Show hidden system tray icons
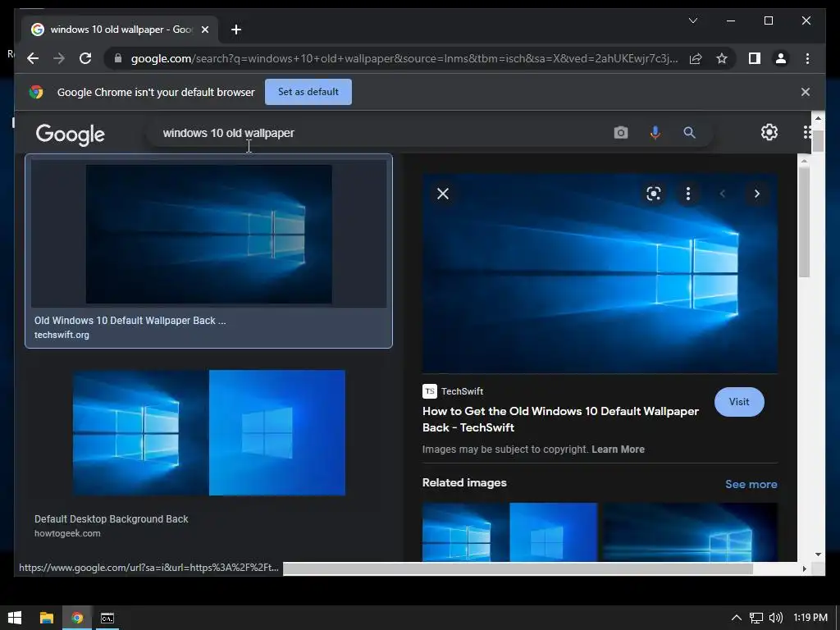Viewport: 840px width, 630px height. tap(736, 618)
